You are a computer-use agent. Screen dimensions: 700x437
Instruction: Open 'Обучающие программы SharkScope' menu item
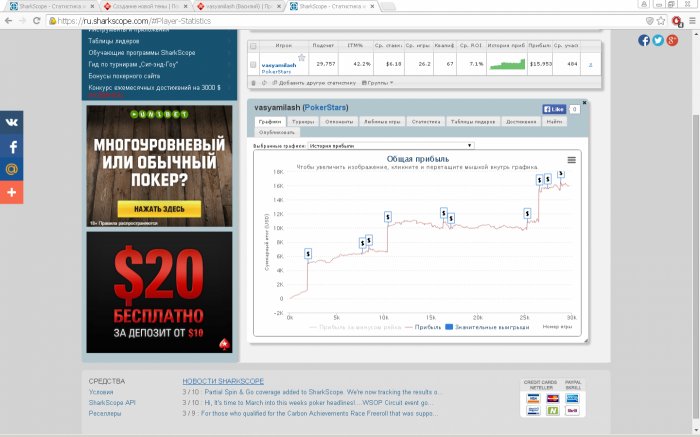tap(142, 52)
